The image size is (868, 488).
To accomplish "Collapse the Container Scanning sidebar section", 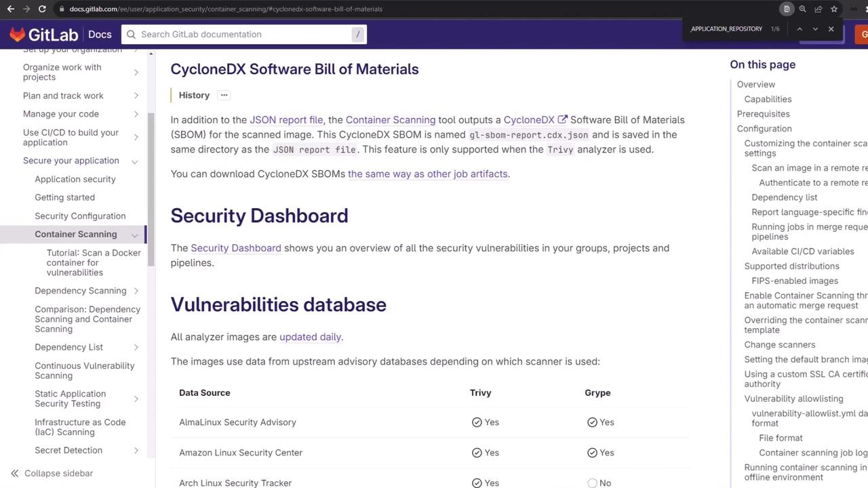I will [135, 235].
